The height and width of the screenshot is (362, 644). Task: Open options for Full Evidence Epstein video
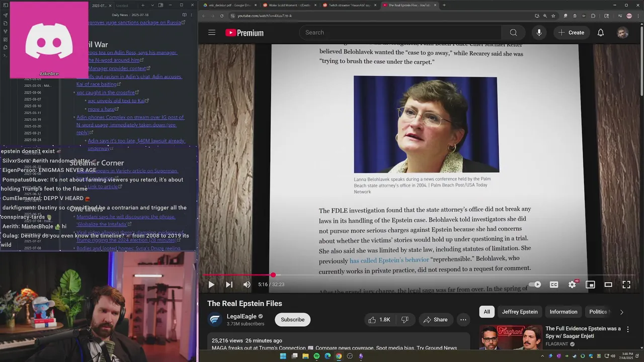pyautogui.click(x=627, y=329)
